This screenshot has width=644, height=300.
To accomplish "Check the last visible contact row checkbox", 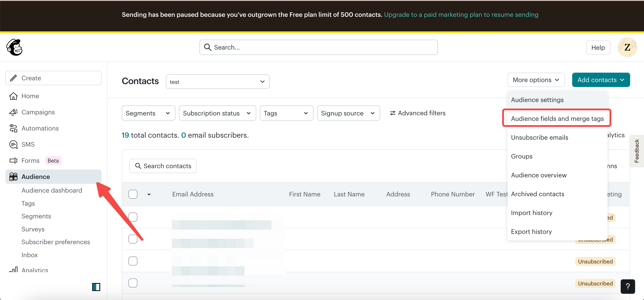I will tap(133, 283).
